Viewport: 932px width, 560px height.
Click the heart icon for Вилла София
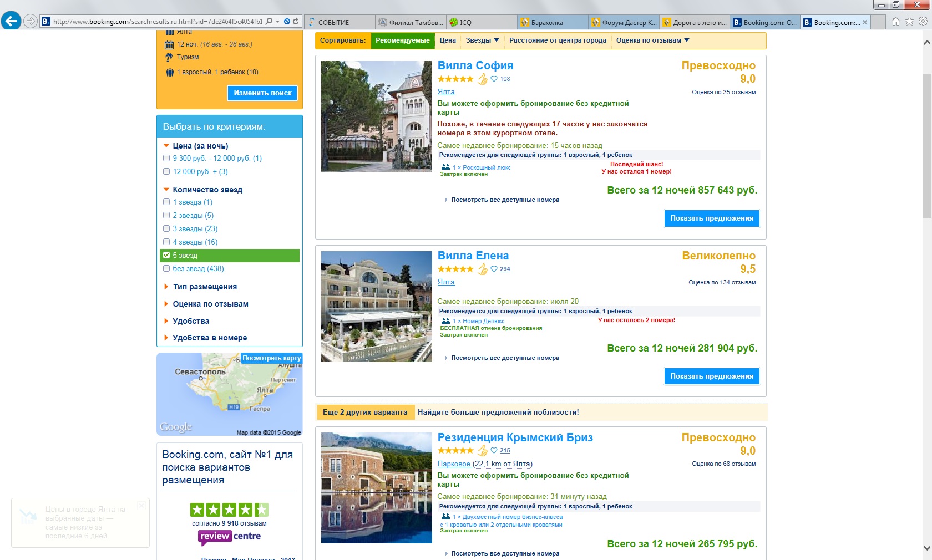(x=494, y=79)
